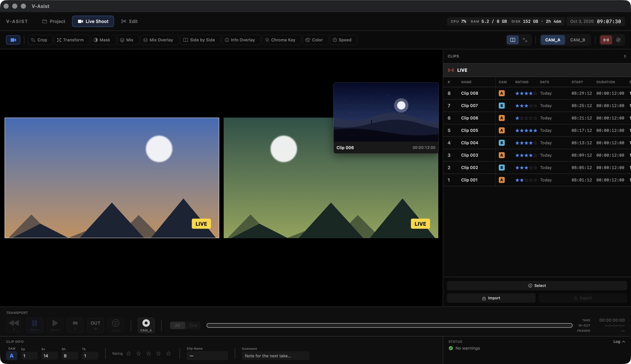Click the rewind transport button
631x364 pixels.
(14, 325)
